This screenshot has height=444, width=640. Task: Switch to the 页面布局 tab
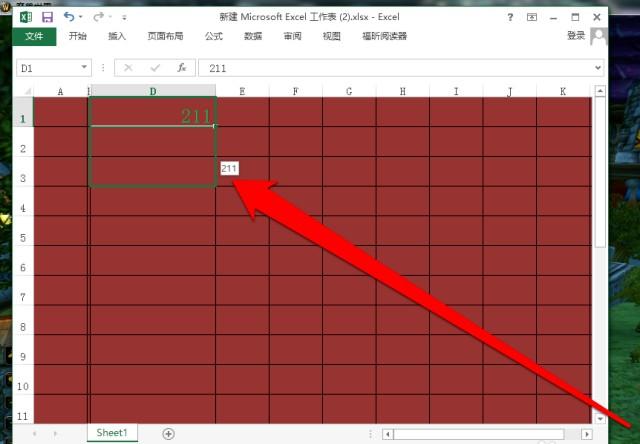click(165, 36)
